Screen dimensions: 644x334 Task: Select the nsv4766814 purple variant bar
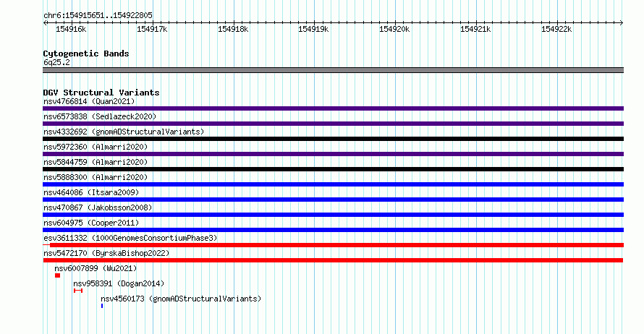point(333,108)
